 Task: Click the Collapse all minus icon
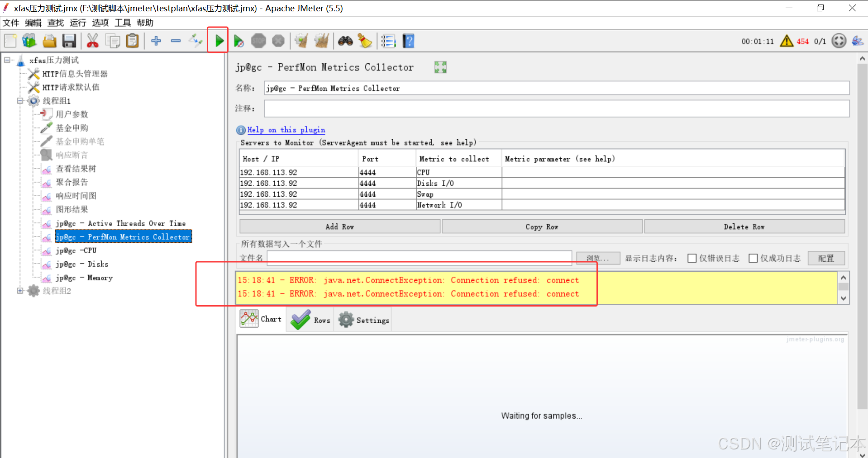click(176, 41)
